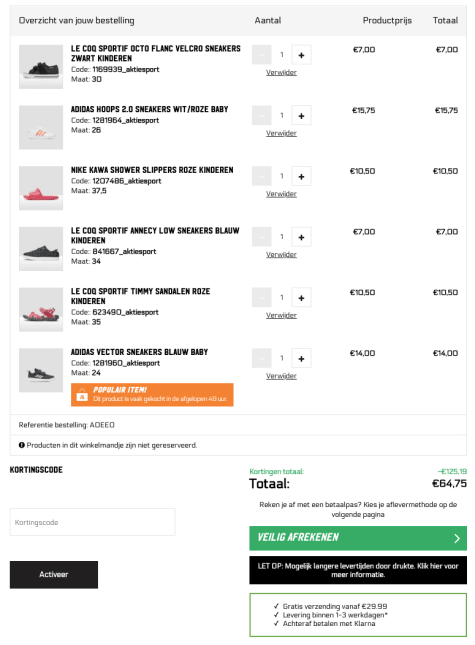Open the longer delivery times notice banner
Screen dimensions: 475x645
(x=358, y=570)
